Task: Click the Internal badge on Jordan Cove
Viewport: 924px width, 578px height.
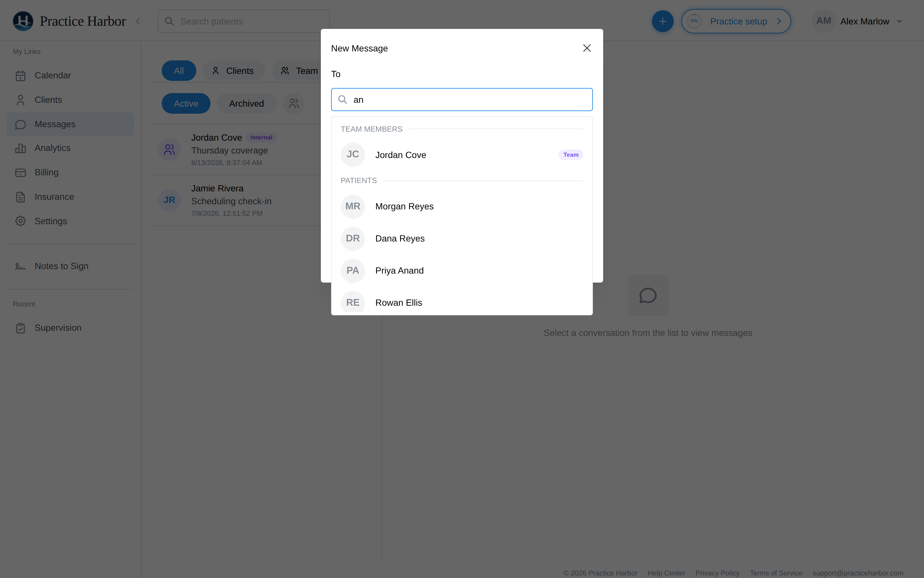Action: coord(261,138)
